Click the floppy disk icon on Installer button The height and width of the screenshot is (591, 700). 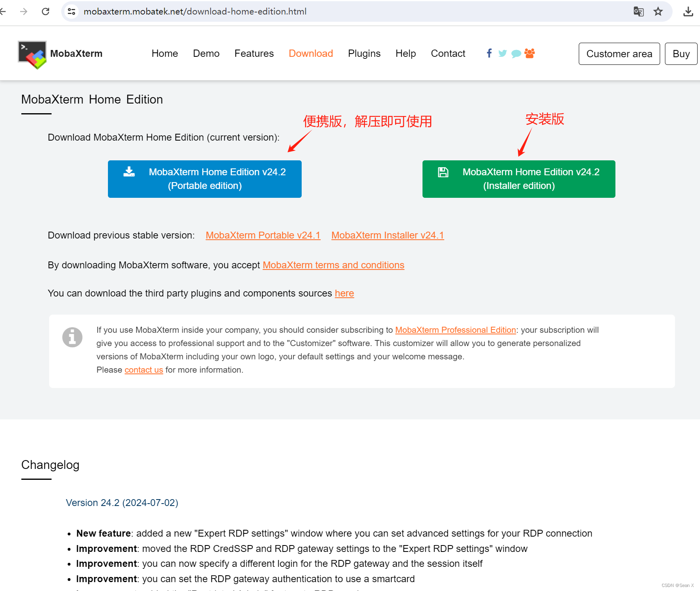(x=443, y=172)
